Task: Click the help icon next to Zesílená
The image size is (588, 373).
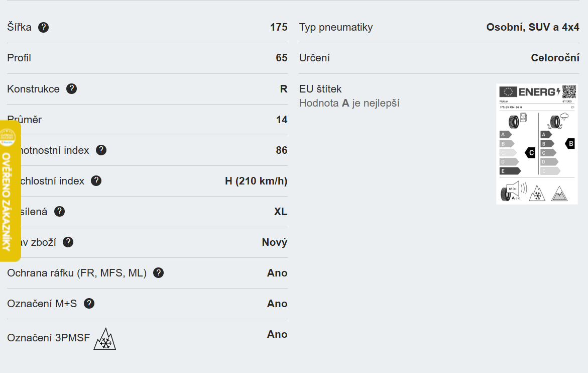Action: (x=59, y=211)
